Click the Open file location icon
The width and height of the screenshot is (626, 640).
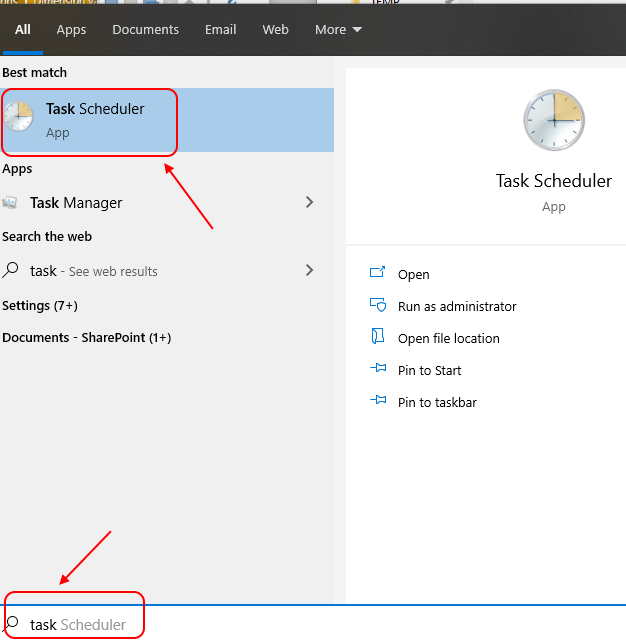(378, 336)
